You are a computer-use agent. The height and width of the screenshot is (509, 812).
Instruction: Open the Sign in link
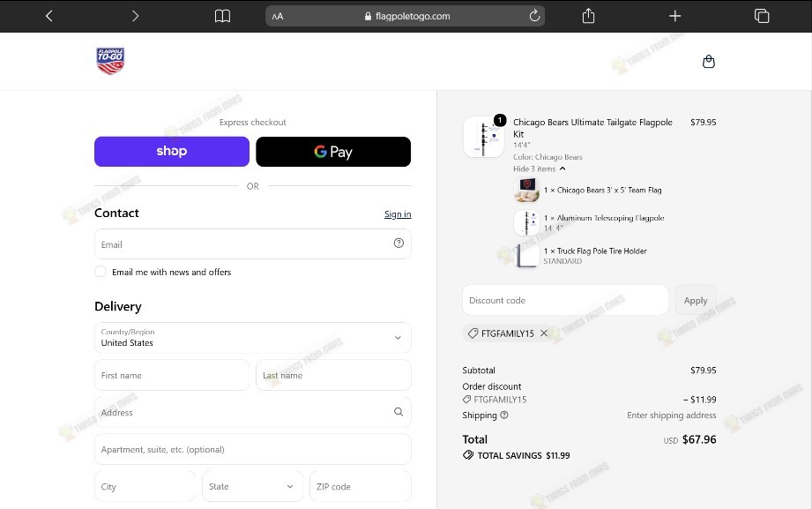(398, 214)
